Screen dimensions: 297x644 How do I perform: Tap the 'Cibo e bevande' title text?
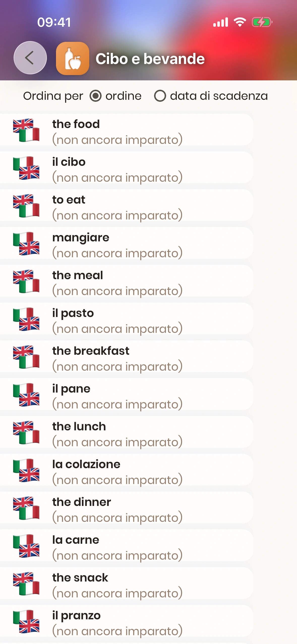tap(150, 59)
